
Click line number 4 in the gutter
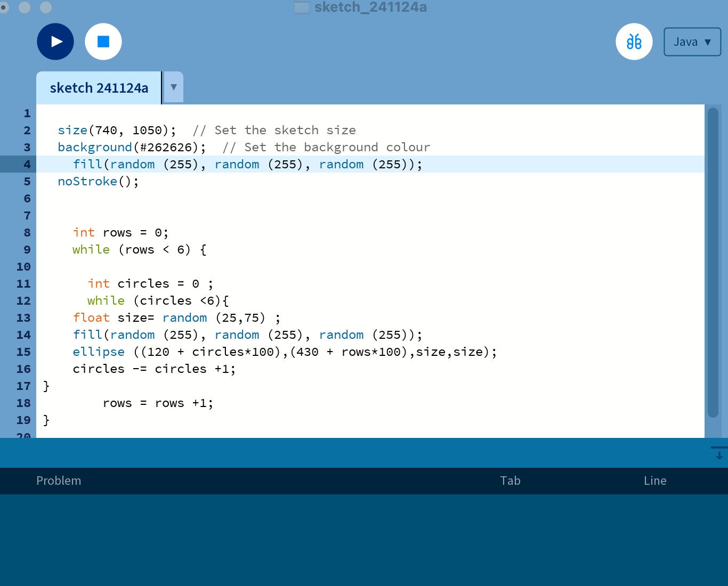[x=27, y=164]
